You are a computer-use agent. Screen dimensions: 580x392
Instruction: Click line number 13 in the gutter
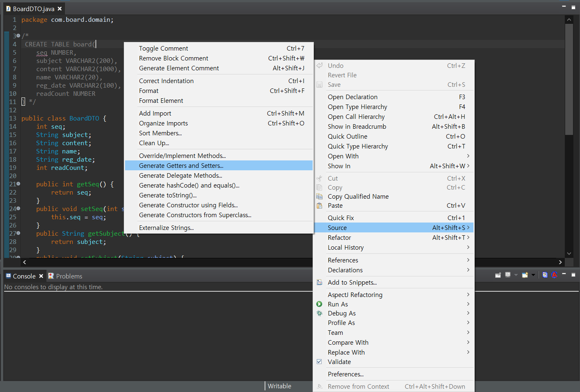13,118
